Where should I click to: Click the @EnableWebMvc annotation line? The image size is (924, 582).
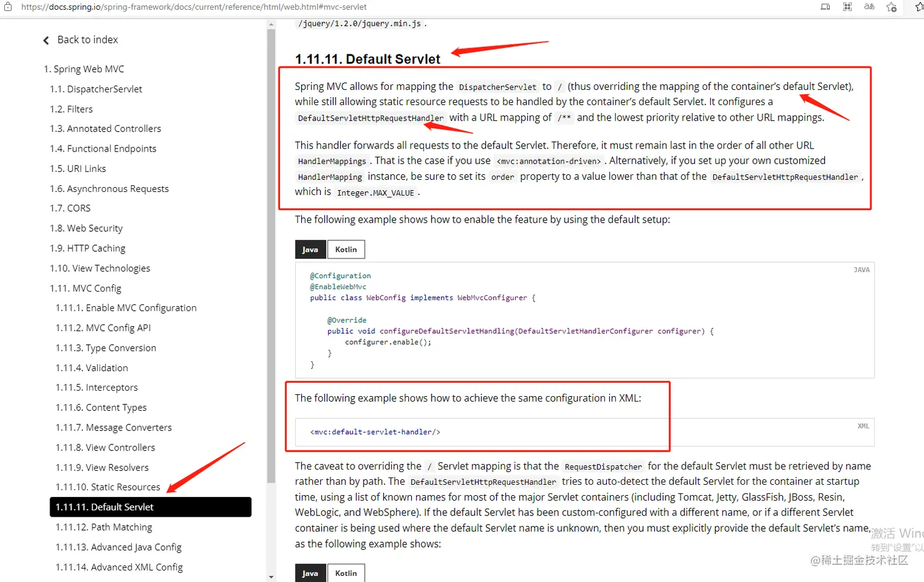(338, 287)
